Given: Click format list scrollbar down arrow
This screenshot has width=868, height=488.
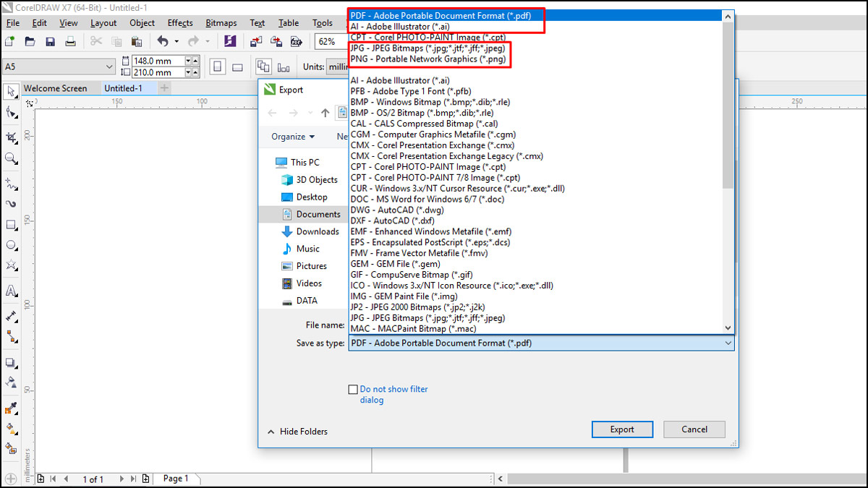Looking at the screenshot, I should (728, 328).
